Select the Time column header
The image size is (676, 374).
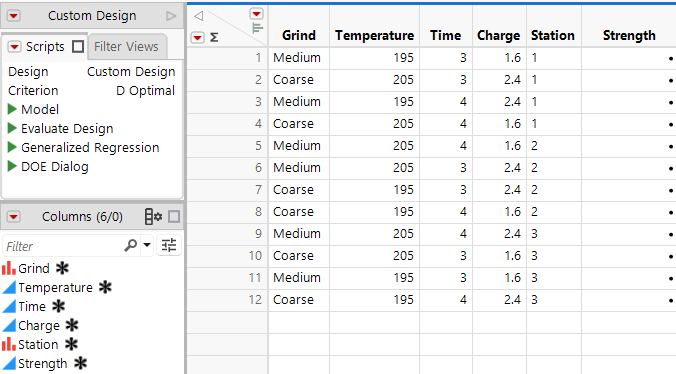(x=446, y=35)
